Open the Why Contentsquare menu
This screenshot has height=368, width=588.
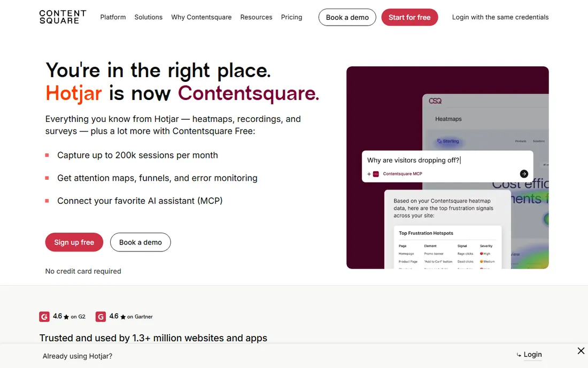[202, 17]
